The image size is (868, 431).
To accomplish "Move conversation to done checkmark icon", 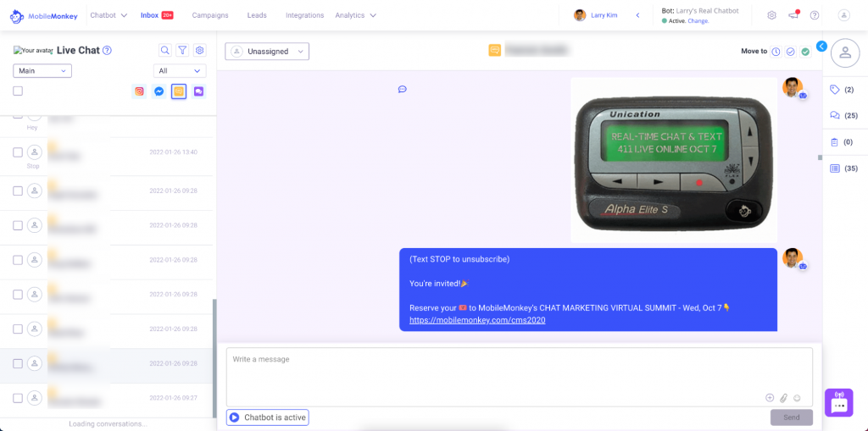I will pos(791,52).
